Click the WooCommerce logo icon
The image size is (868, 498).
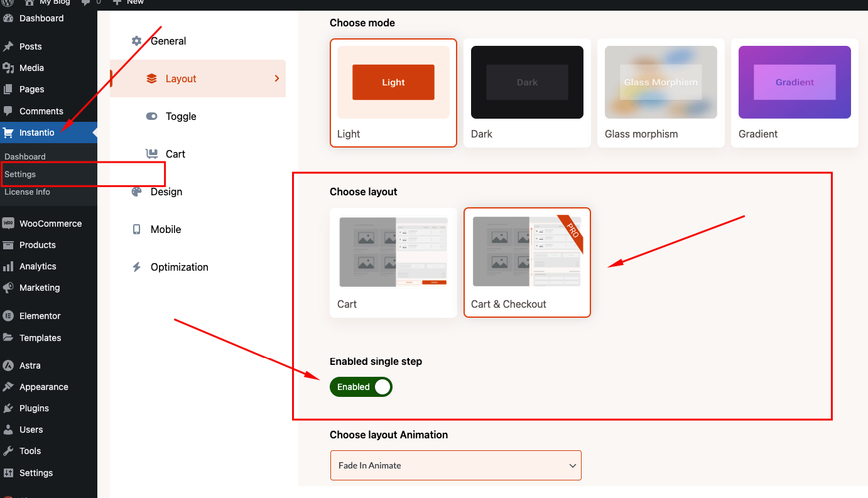click(8, 224)
